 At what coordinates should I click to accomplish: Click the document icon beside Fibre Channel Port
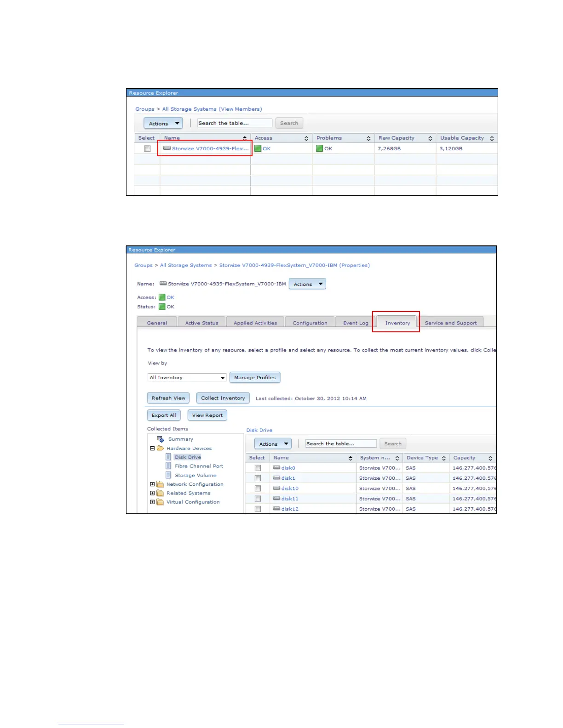point(168,466)
